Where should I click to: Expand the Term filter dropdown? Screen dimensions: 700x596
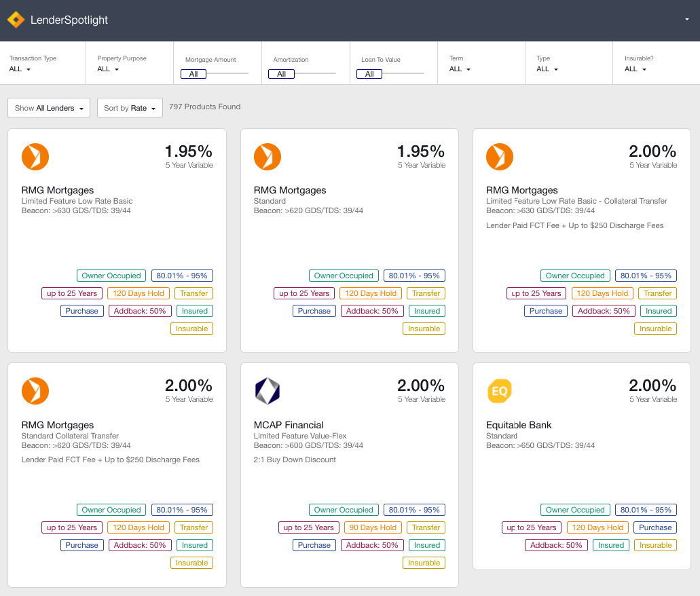(460, 69)
